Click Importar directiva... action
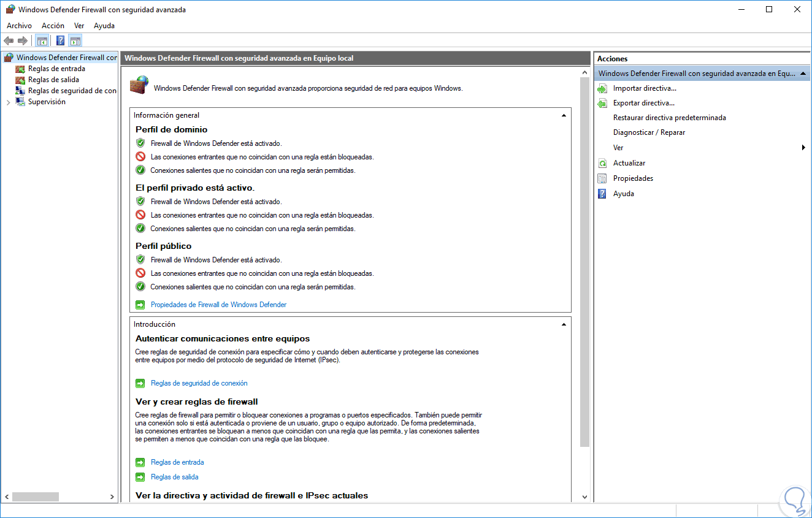Screen dimensions: 812x518 tap(645, 88)
